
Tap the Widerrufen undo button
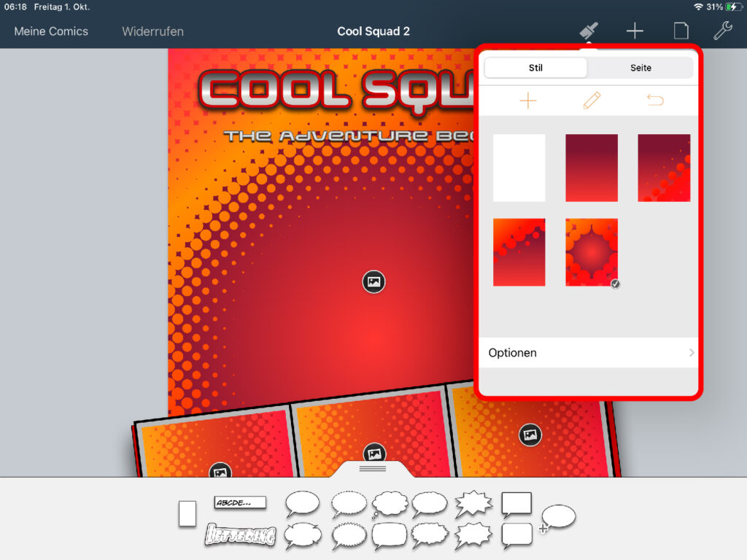point(152,31)
